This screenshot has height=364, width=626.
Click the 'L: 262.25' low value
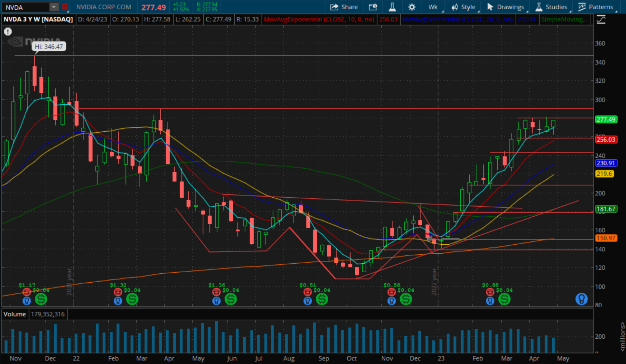(188, 19)
